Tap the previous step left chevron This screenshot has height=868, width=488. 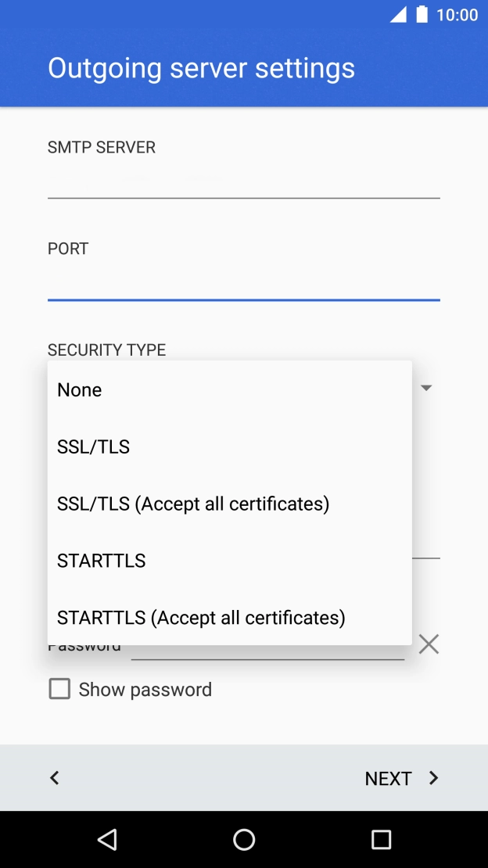click(54, 777)
